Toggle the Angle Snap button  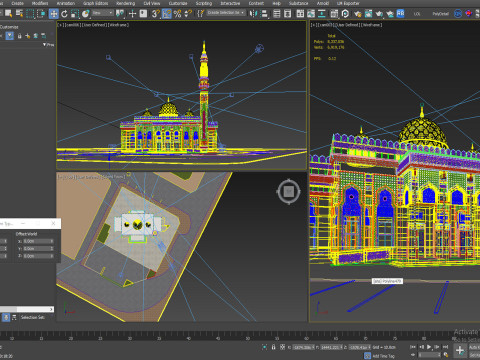click(167, 14)
